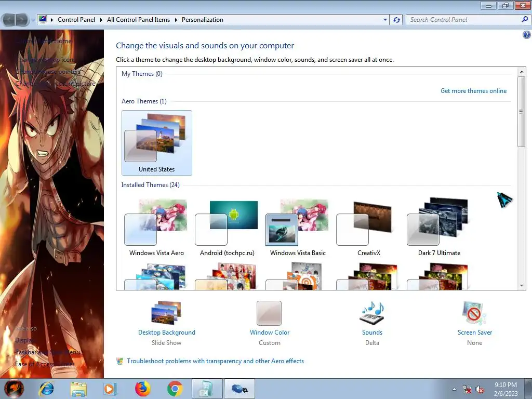Open Taskbar and Start Menu link
The width and height of the screenshot is (532, 399).
[x=47, y=352]
